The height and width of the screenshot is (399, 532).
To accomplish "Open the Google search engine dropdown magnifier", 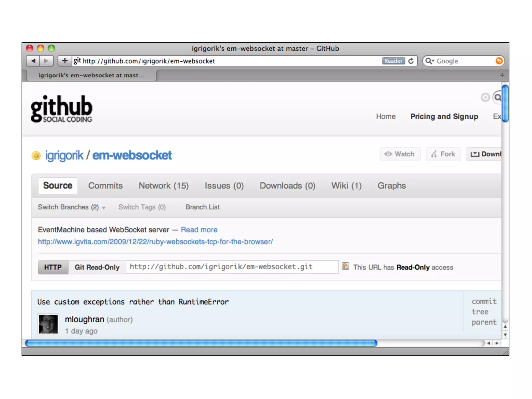I will coord(429,61).
